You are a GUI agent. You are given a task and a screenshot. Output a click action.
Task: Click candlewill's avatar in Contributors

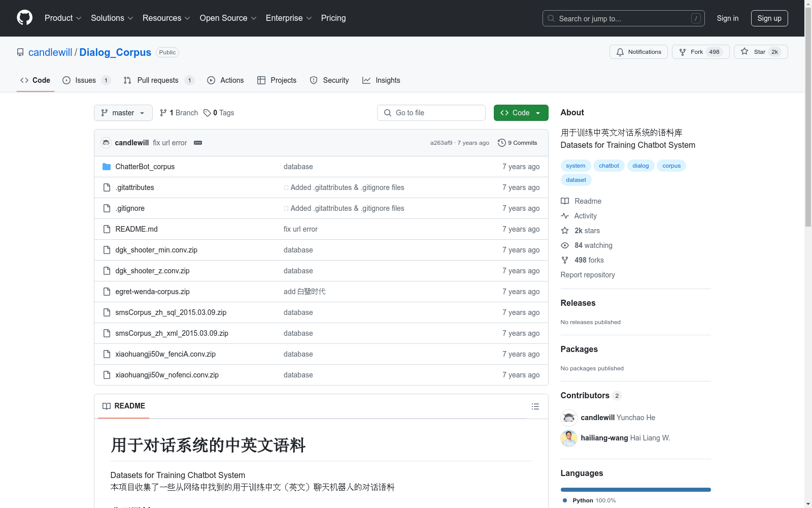click(569, 418)
